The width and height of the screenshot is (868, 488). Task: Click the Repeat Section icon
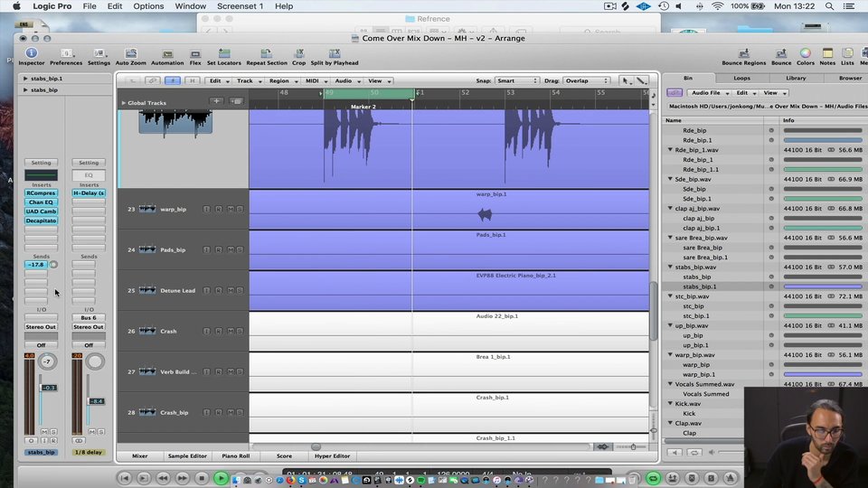point(266,53)
